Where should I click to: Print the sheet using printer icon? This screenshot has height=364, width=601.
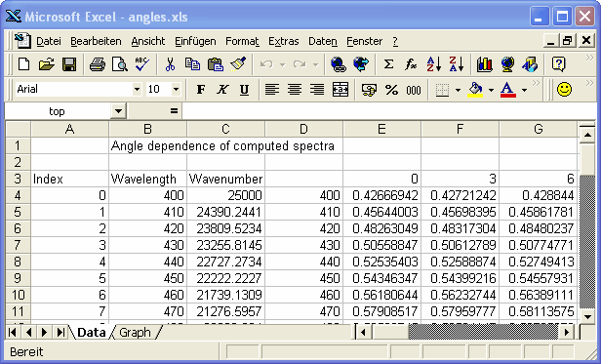(x=98, y=64)
